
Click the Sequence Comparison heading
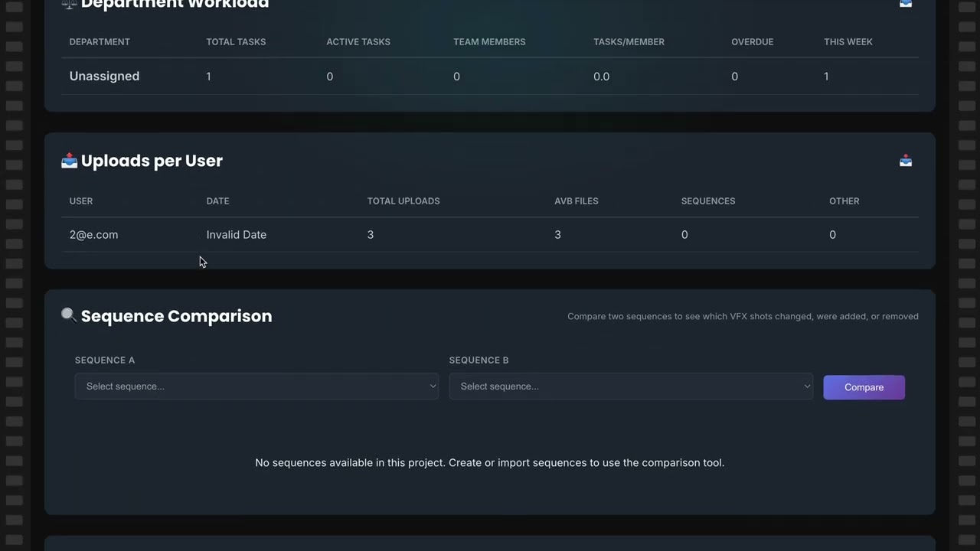click(x=176, y=316)
